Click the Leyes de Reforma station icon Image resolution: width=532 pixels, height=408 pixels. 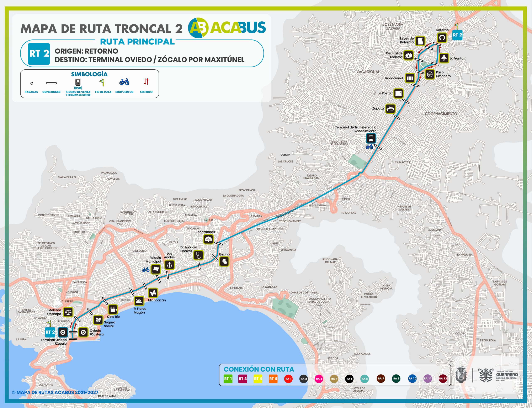point(420,41)
